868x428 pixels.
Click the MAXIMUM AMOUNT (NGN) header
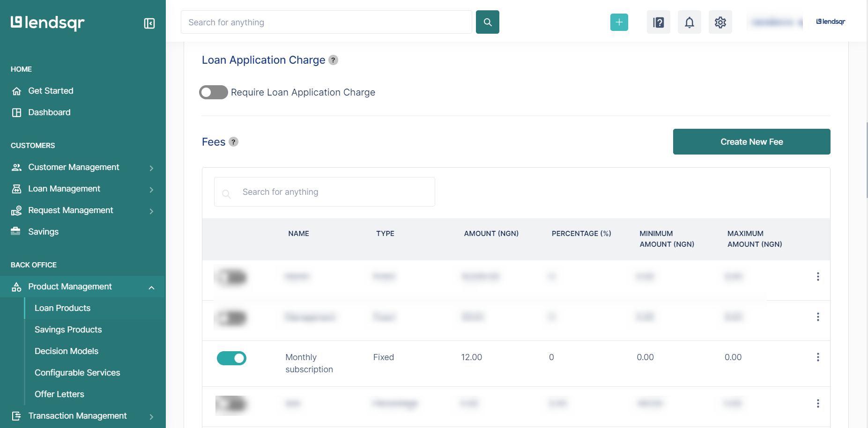coord(754,239)
